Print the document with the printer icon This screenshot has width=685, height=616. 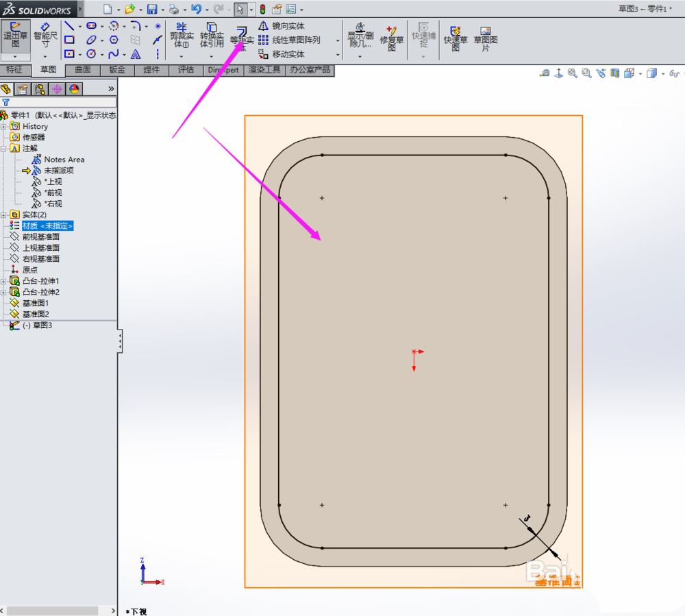174,9
